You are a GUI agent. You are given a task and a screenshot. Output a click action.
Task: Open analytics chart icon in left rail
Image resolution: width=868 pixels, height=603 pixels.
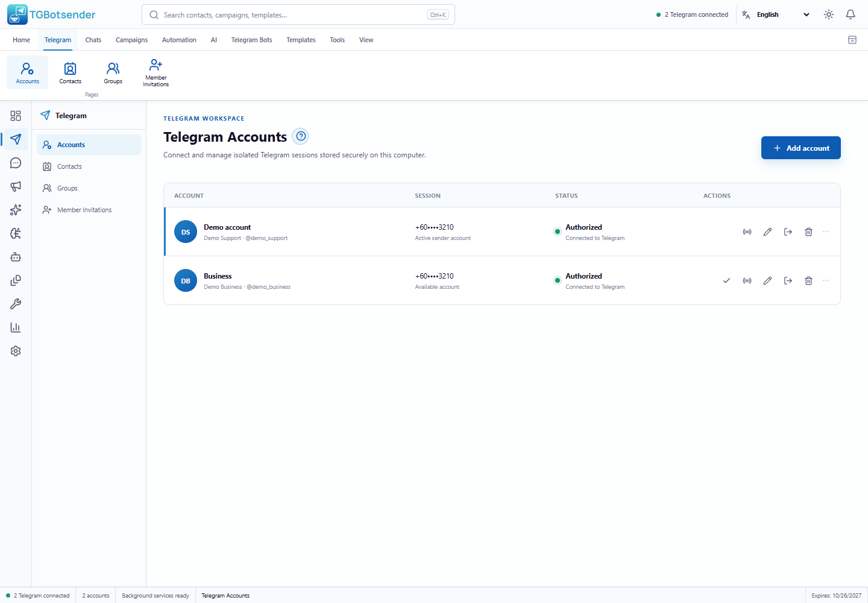click(16, 327)
